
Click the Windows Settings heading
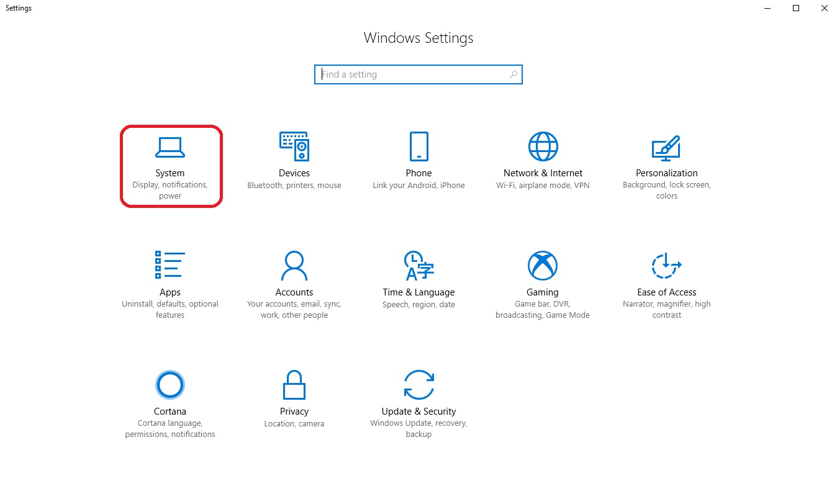[418, 38]
